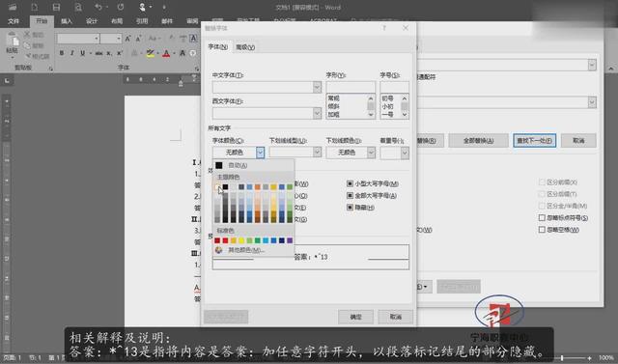
Task: Click the Undo arrow in the quick access toolbar
Action: tap(98, 7)
